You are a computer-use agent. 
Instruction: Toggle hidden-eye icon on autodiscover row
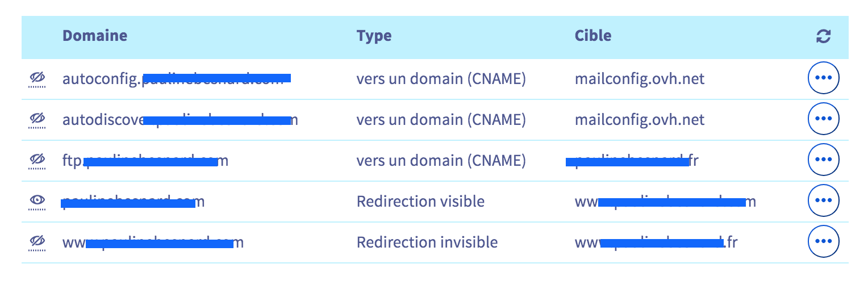(37, 120)
